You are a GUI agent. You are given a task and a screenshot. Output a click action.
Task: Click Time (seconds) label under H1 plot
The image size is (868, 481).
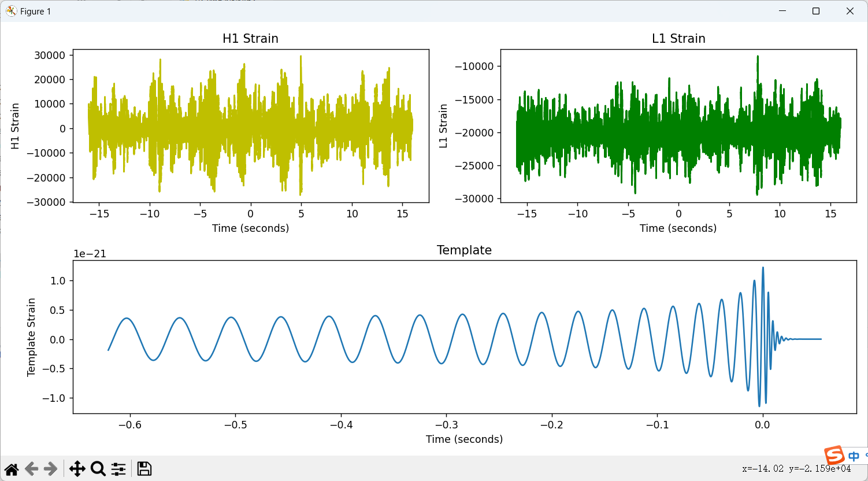pos(250,228)
